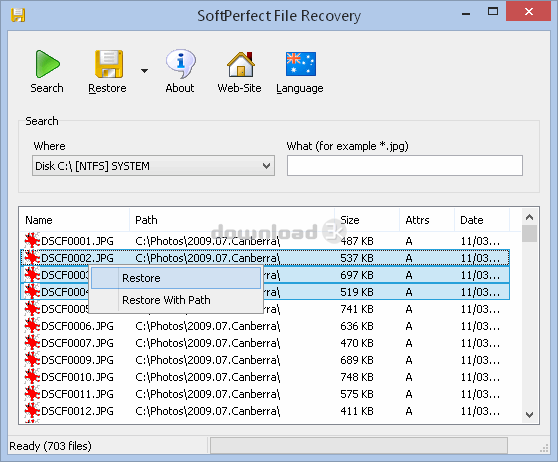
Task: Open the Web-Site house icon
Action: (241, 64)
